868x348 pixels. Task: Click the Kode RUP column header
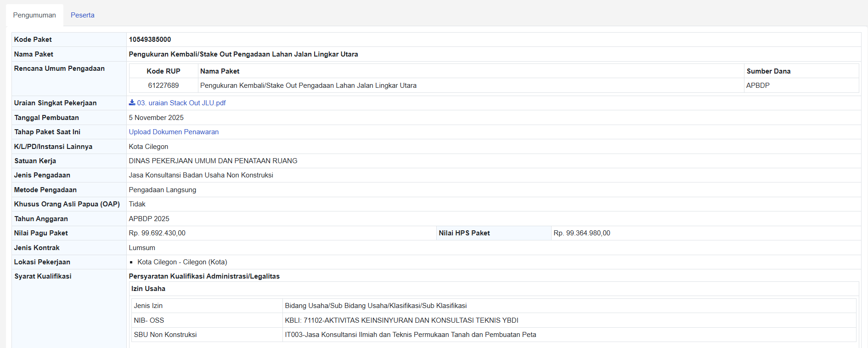coord(163,71)
